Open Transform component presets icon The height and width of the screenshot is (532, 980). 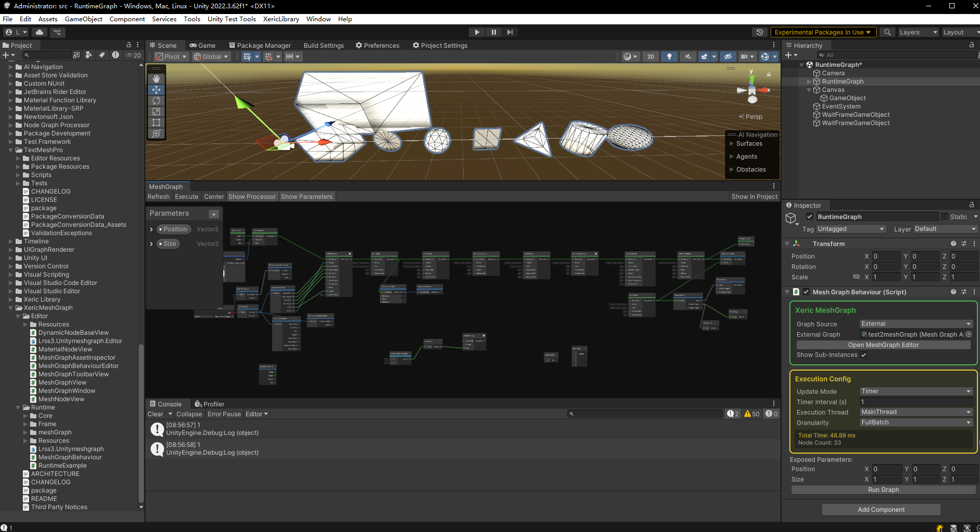click(964, 243)
